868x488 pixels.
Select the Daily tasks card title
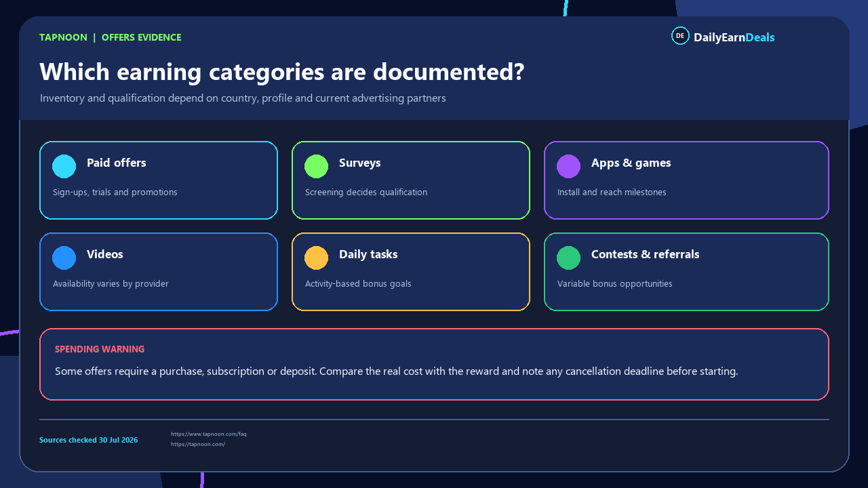pyautogui.click(x=368, y=254)
